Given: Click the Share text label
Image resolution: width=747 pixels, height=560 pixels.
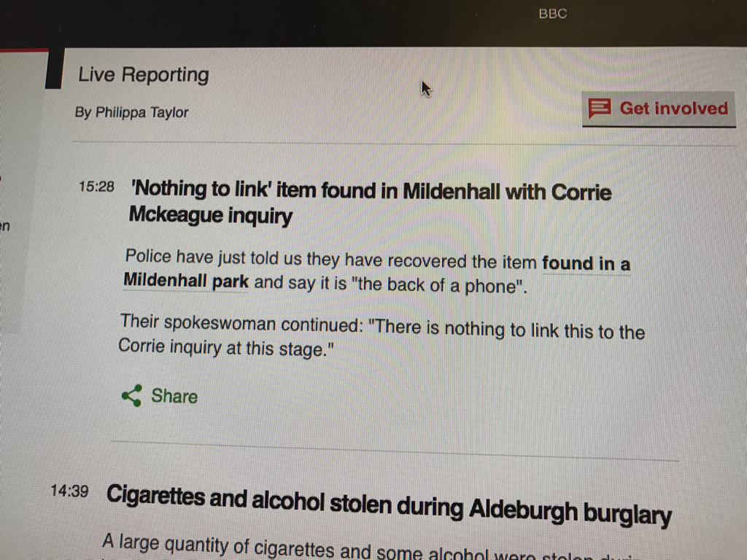Looking at the screenshot, I should 174,396.
